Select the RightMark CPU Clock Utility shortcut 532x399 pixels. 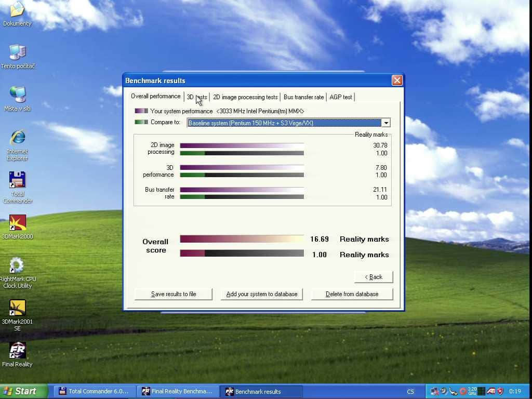click(x=17, y=273)
